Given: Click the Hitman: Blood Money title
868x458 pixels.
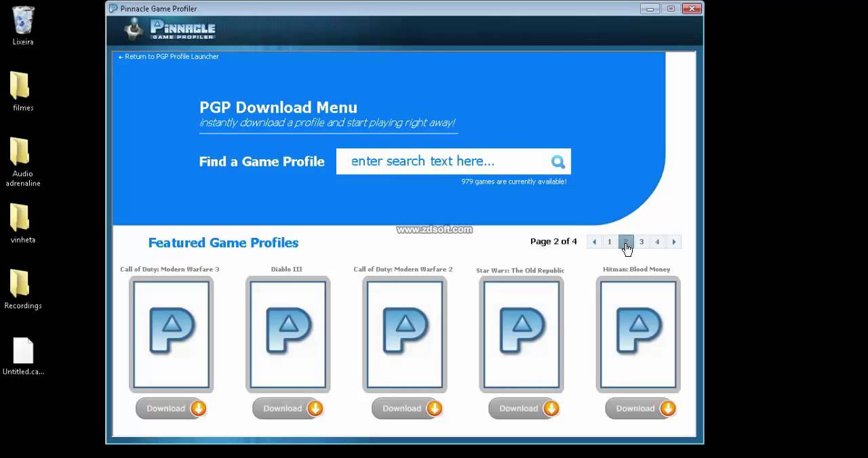Looking at the screenshot, I should click(x=637, y=269).
